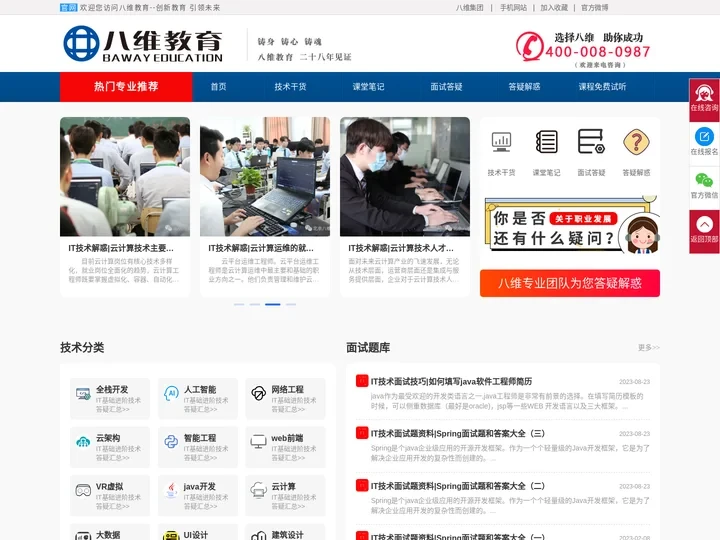Click the 网络工程 category icon
This screenshot has width=720, height=540.
(x=259, y=394)
